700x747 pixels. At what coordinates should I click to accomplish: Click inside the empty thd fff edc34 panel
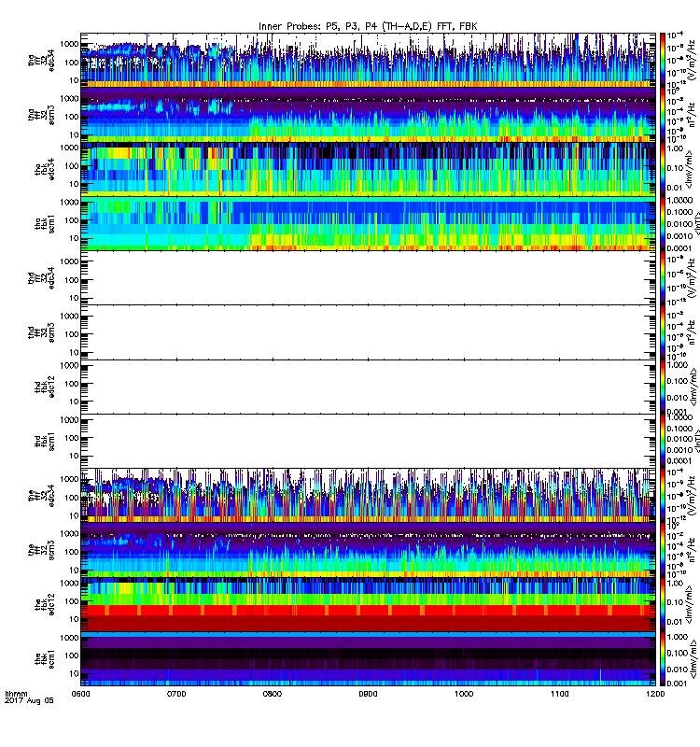(x=368, y=277)
